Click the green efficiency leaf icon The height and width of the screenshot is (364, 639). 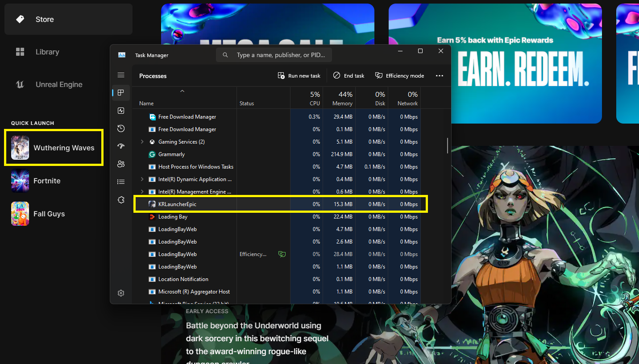pos(282,254)
